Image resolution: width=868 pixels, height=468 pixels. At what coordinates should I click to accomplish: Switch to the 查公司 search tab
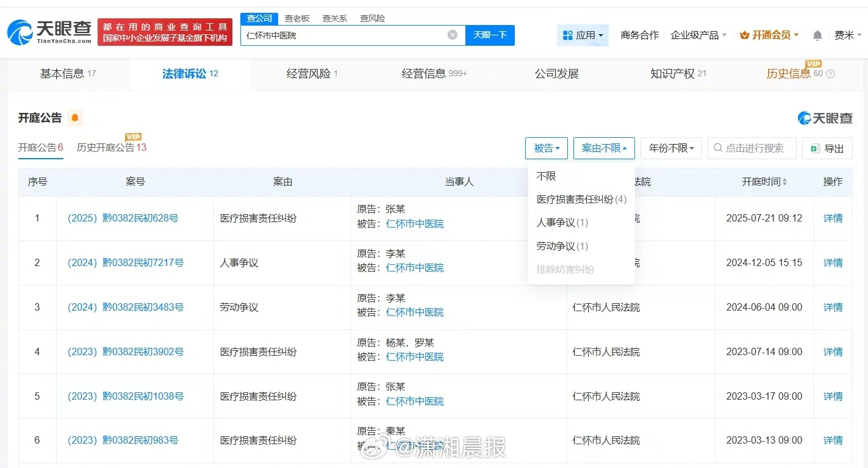pos(259,18)
